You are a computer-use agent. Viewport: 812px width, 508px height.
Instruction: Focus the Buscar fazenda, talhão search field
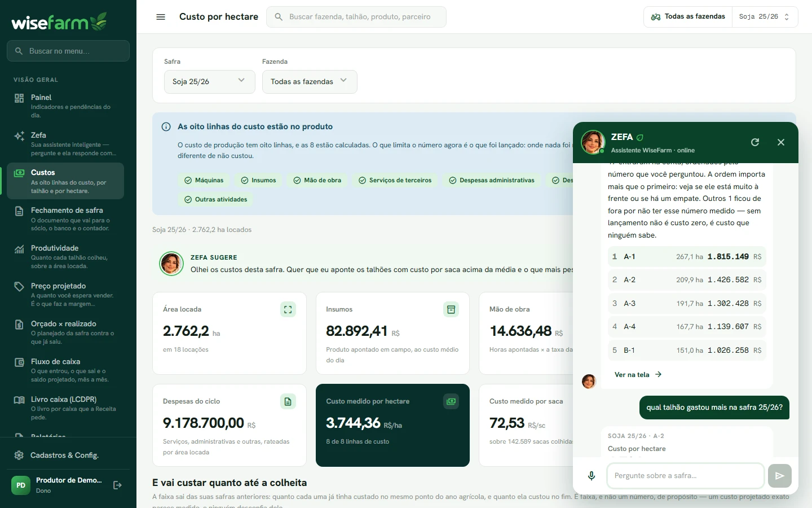coord(356,17)
